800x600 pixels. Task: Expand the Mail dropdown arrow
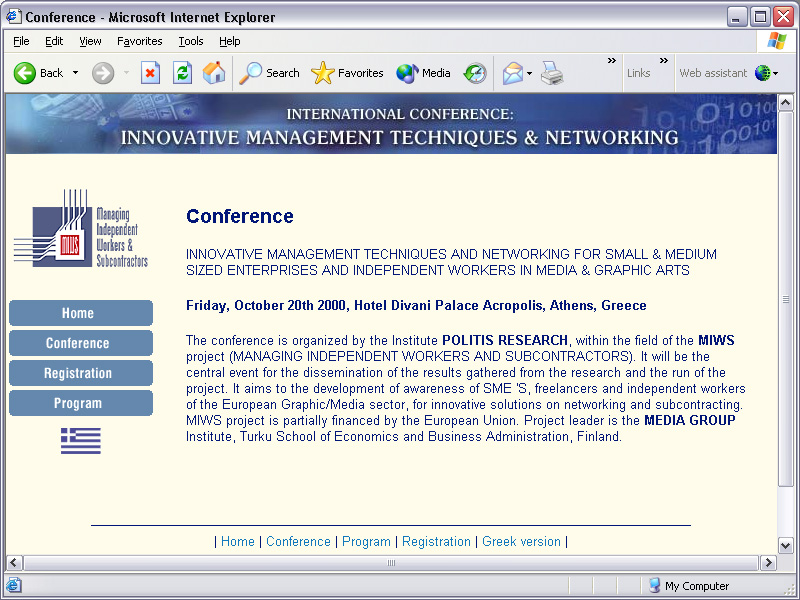pos(529,73)
